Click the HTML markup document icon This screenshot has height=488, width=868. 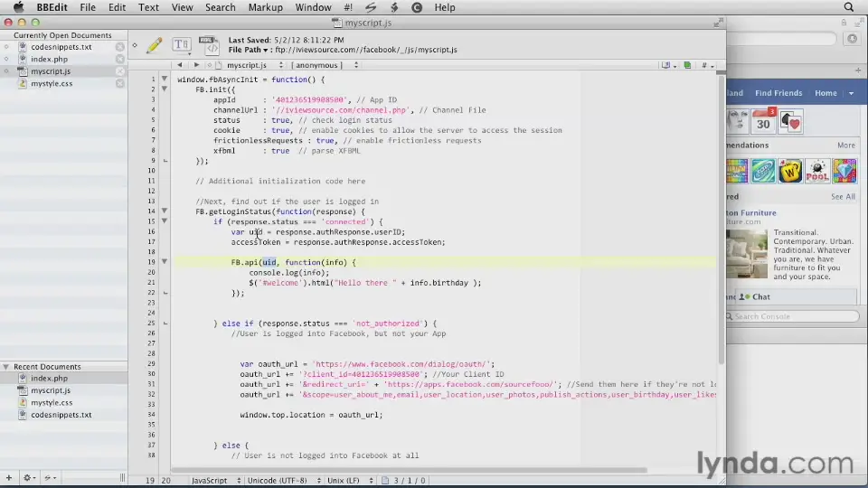[209, 45]
